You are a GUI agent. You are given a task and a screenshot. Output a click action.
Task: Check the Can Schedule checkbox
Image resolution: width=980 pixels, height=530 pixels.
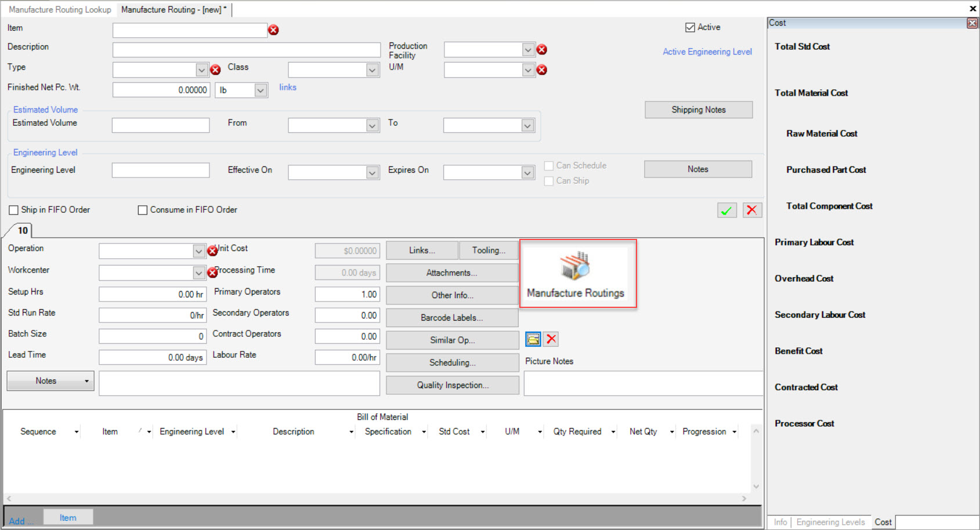(548, 166)
